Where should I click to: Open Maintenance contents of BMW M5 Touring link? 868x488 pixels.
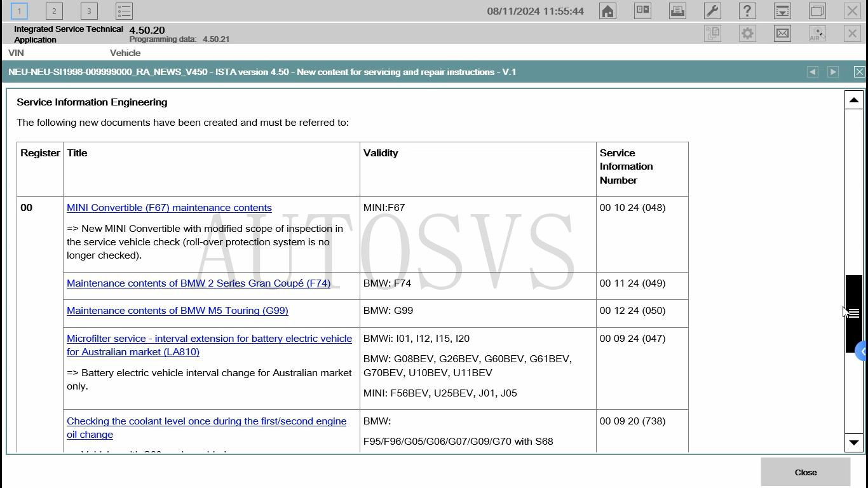coord(177,311)
